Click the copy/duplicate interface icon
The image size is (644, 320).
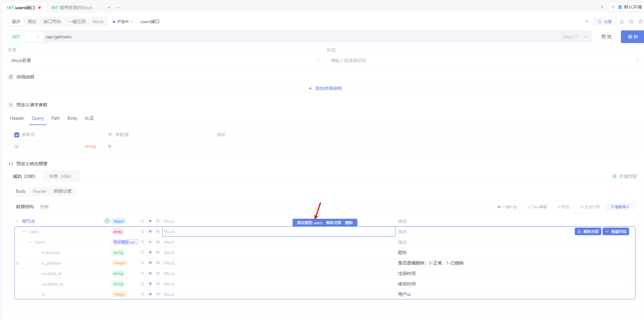point(631,22)
